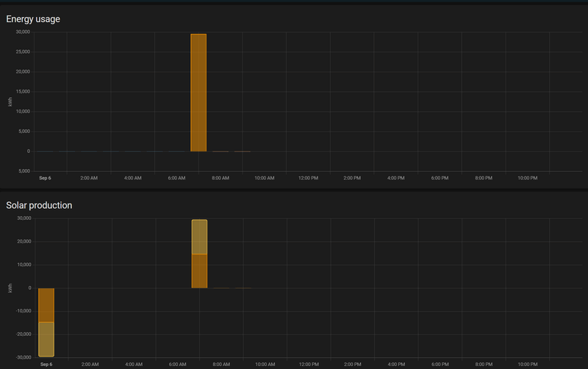Click the 30,000 axis label in Energy usage

point(23,32)
